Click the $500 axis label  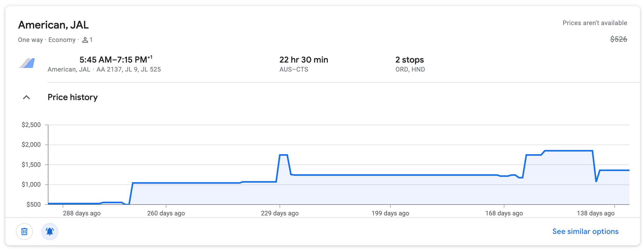pos(34,205)
